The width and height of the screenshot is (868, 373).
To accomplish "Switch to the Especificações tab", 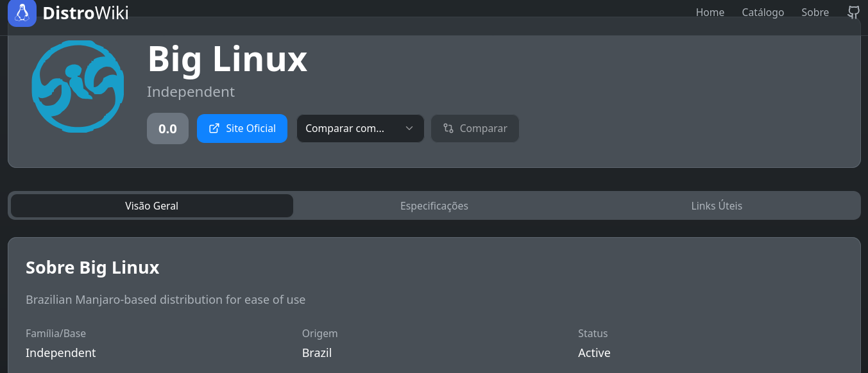I will coord(434,206).
